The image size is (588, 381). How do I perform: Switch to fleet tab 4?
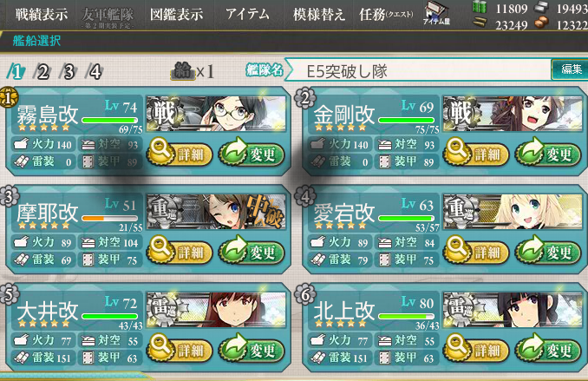[95, 71]
